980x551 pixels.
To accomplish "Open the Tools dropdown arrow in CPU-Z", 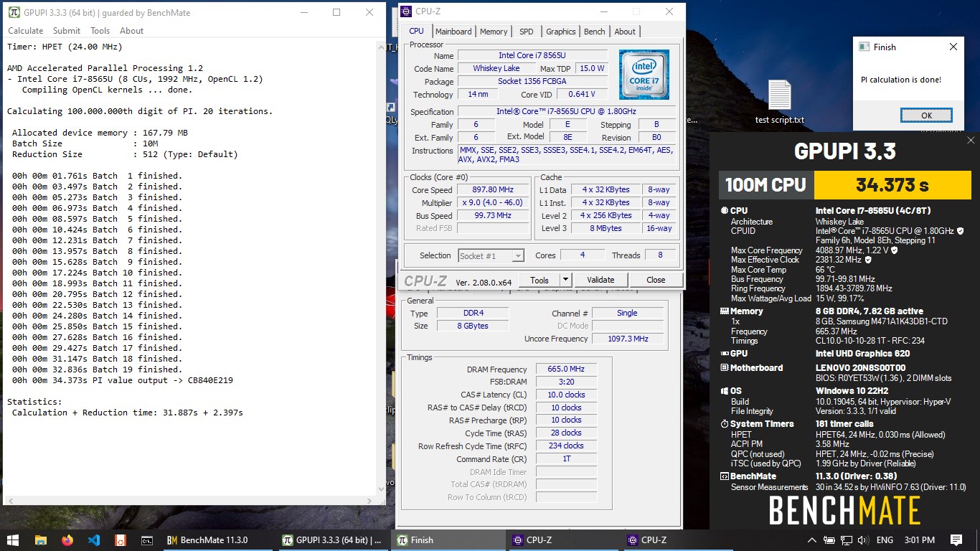I will (565, 280).
